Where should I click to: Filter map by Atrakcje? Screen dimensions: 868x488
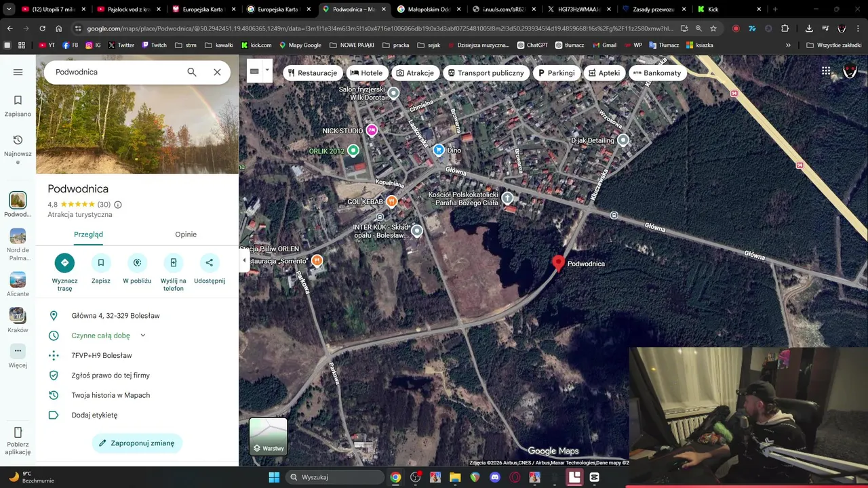pos(415,73)
